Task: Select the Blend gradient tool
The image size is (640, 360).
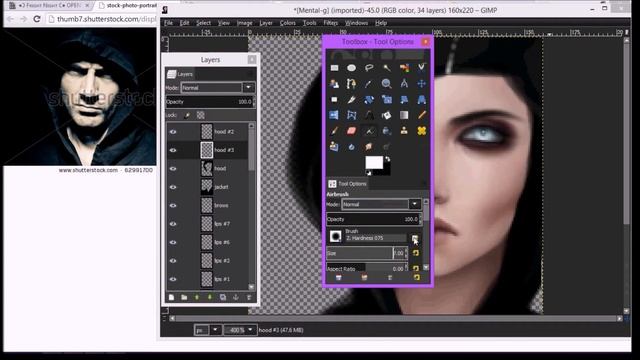Action: pos(404,115)
